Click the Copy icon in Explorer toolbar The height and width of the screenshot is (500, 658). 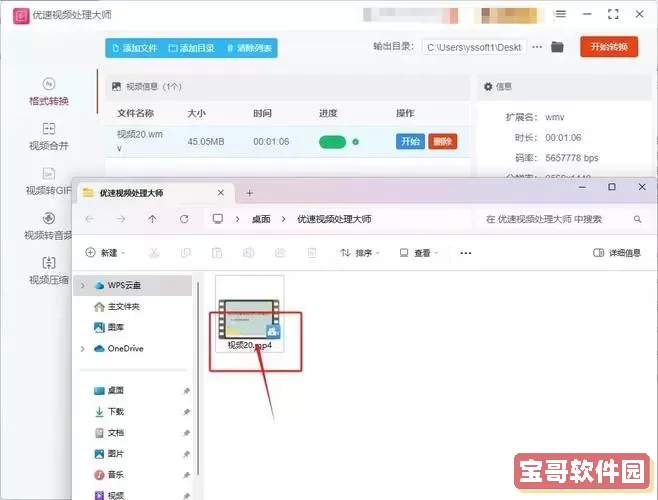point(185,253)
